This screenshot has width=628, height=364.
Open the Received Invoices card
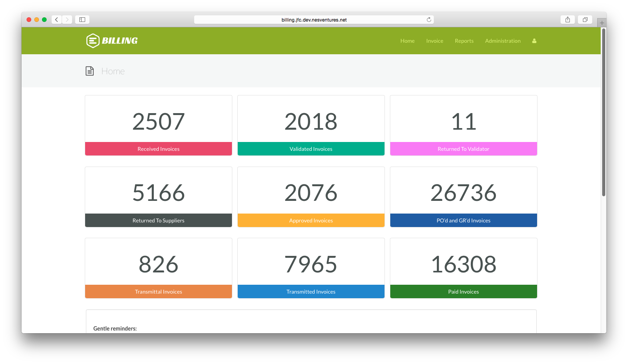point(158,125)
